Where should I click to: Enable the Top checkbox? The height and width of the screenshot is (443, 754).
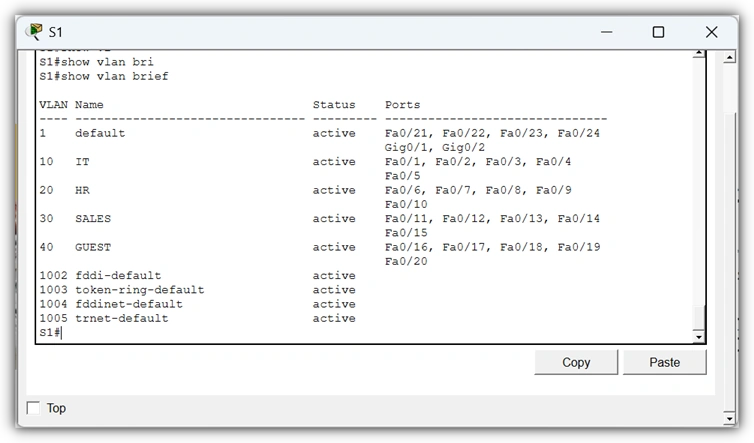(x=34, y=408)
